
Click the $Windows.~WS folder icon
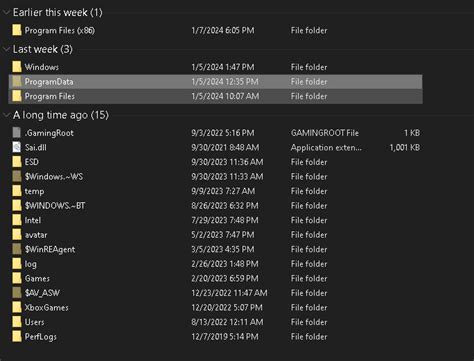click(x=17, y=176)
